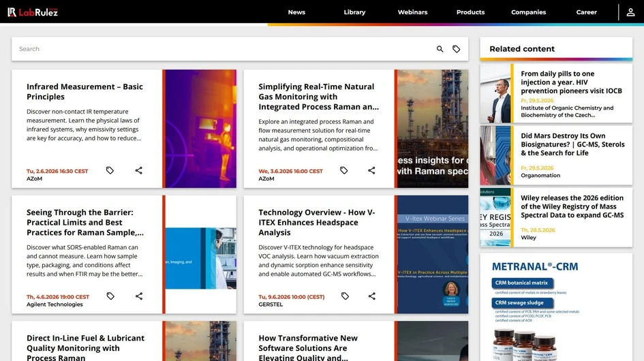The height and width of the screenshot is (361, 644).
Task: Open the user account profile icon
Action: tap(630, 12)
